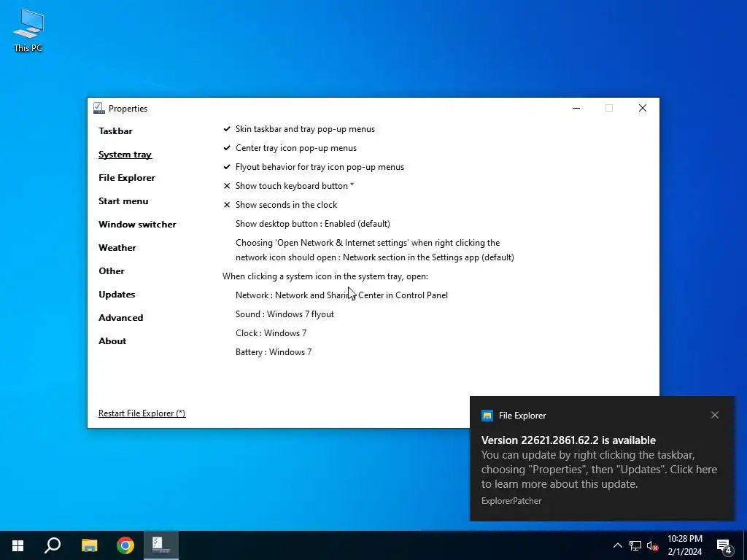The image size is (747, 560).
Task: Change Sound : Windows 7 flyout option
Action: pos(285,314)
